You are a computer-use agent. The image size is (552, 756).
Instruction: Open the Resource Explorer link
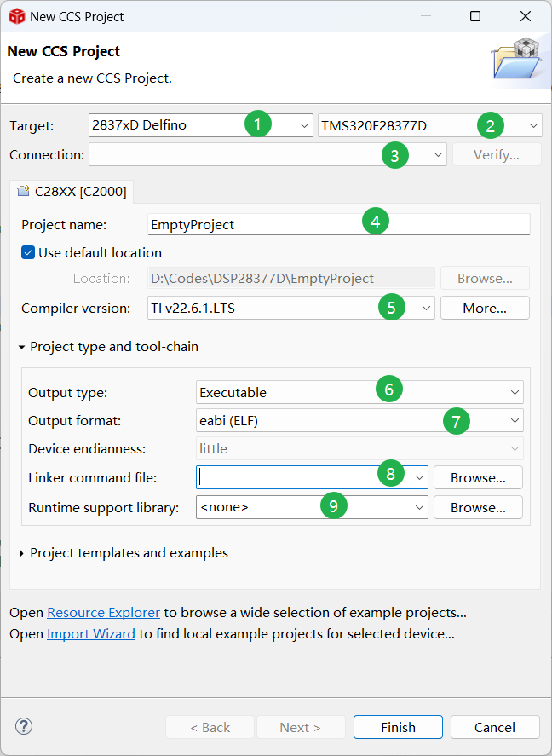(103, 613)
